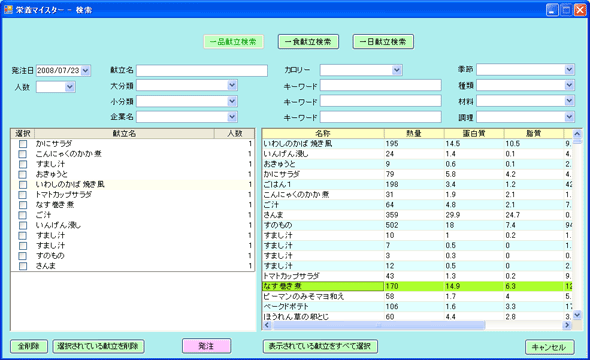This screenshot has height=360, width=590.
Task: Select ほうれん草の卵とじ row
Action: (417, 316)
